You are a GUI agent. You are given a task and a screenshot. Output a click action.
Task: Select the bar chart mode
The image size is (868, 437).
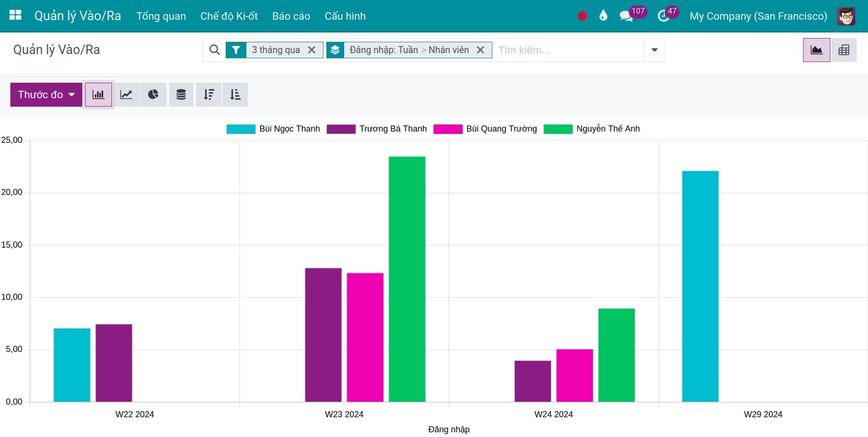pyautogui.click(x=98, y=94)
